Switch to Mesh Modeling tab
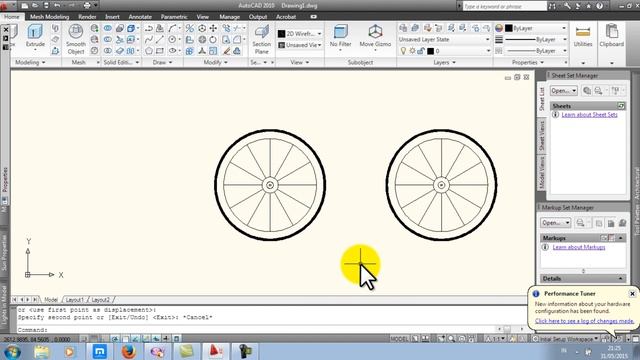Screen dimensions: 640x360 pyautogui.click(x=49, y=17)
